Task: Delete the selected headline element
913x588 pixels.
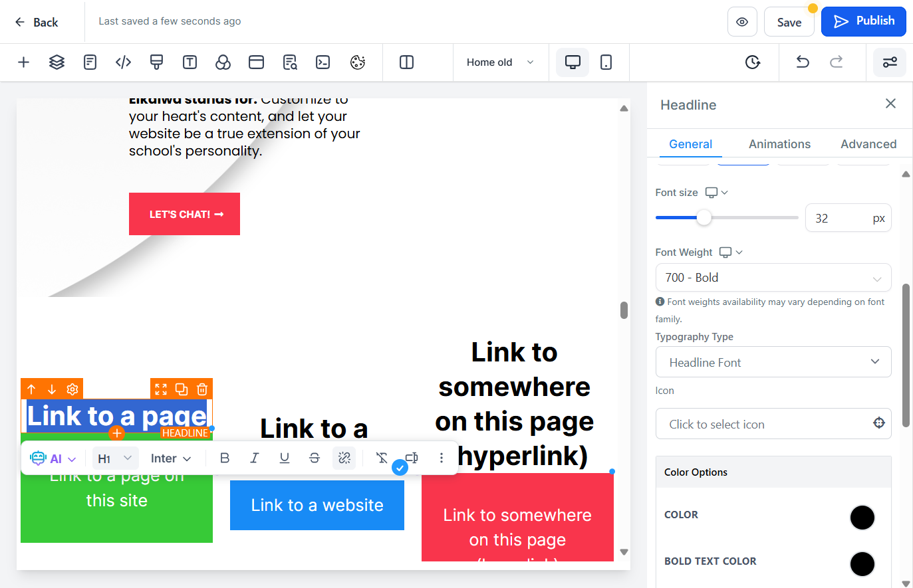Action: click(202, 389)
